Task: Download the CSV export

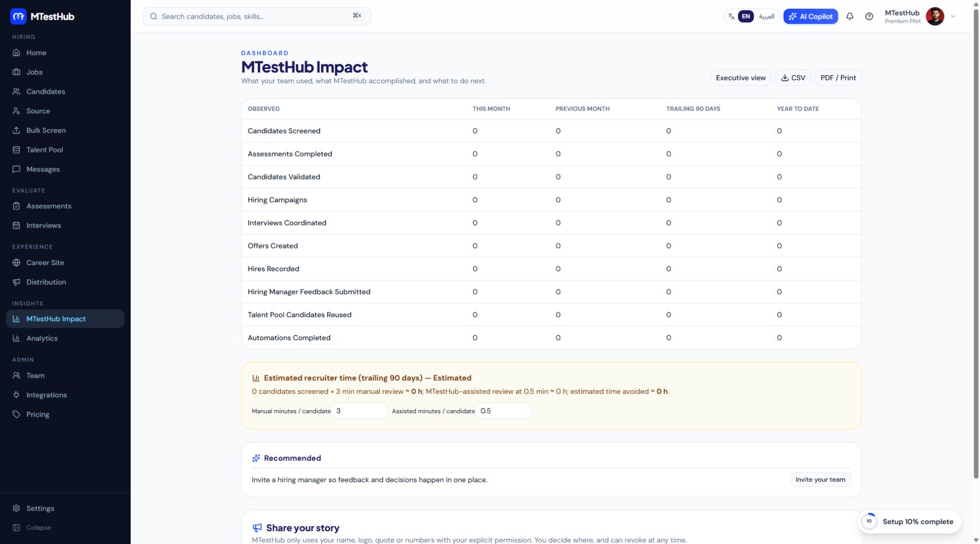Action: (793, 78)
